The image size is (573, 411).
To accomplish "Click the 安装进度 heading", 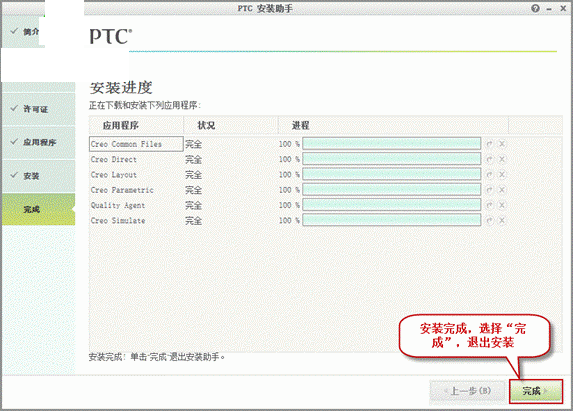I will coord(121,88).
